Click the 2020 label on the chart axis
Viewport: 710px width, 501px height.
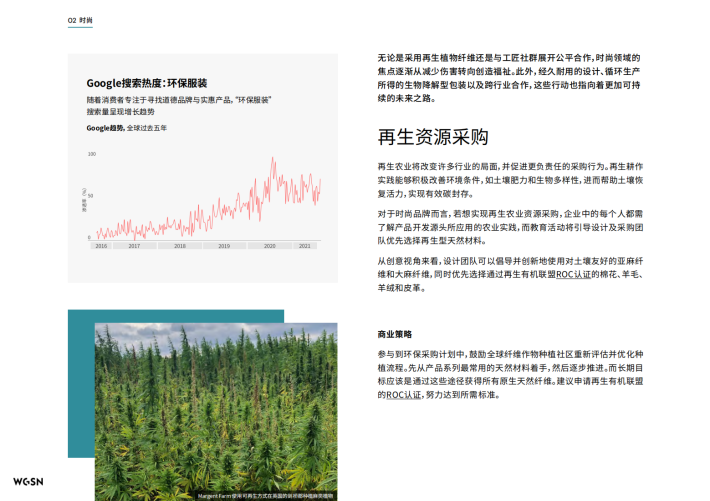point(269,245)
